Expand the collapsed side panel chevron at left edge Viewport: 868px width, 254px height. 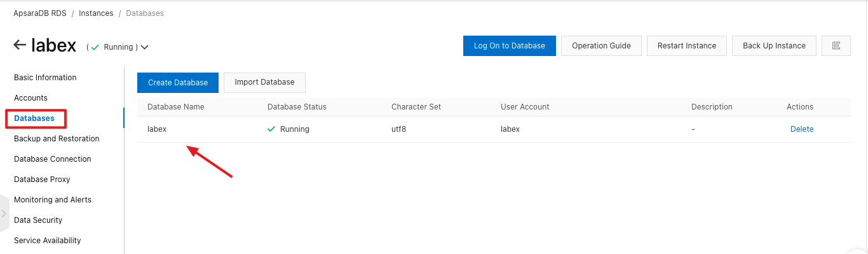pyautogui.click(x=4, y=214)
